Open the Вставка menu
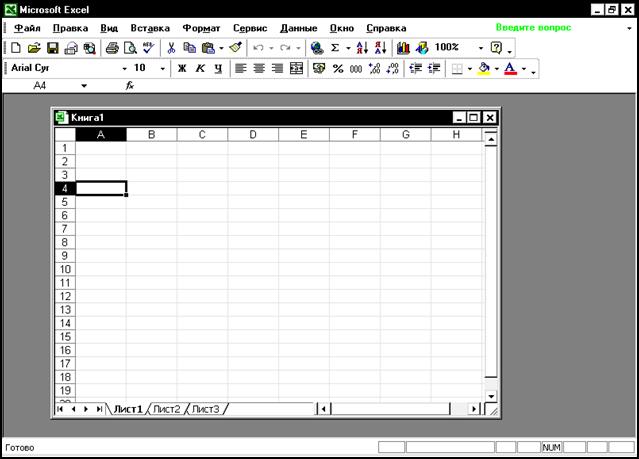The width and height of the screenshot is (639, 459). (x=150, y=28)
